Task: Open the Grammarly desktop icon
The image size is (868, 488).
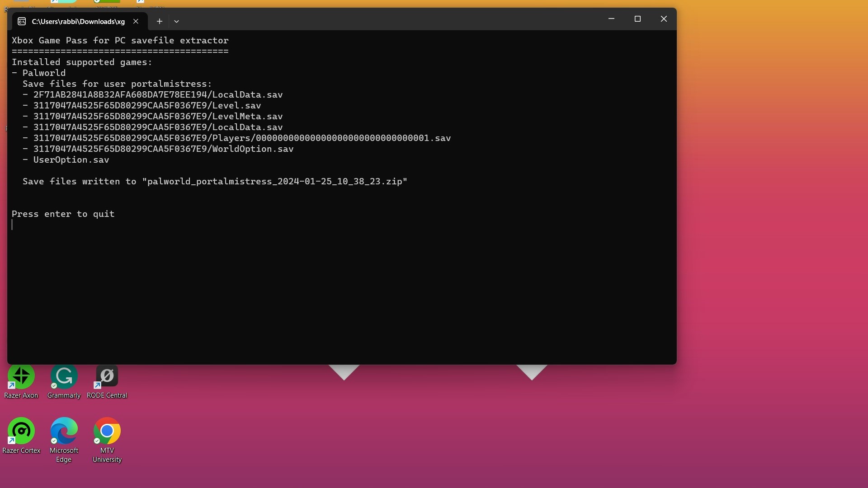Action: click(x=64, y=382)
